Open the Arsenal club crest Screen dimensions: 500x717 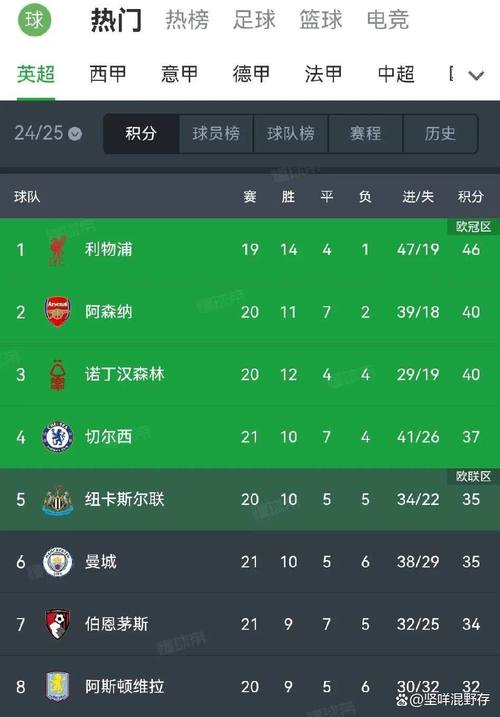click(58, 312)
